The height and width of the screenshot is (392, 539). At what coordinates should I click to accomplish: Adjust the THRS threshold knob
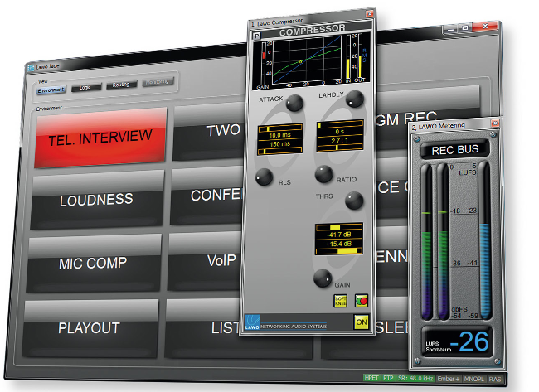[354, 201]
